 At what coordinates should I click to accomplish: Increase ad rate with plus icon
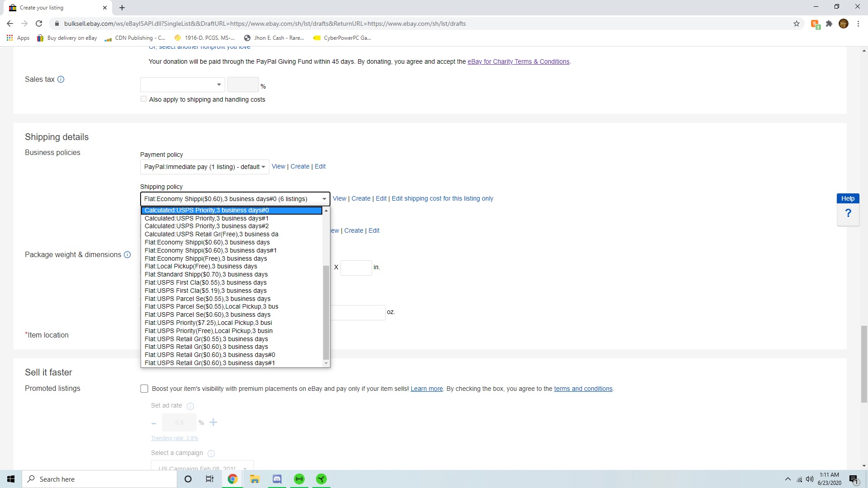point(213,422)
